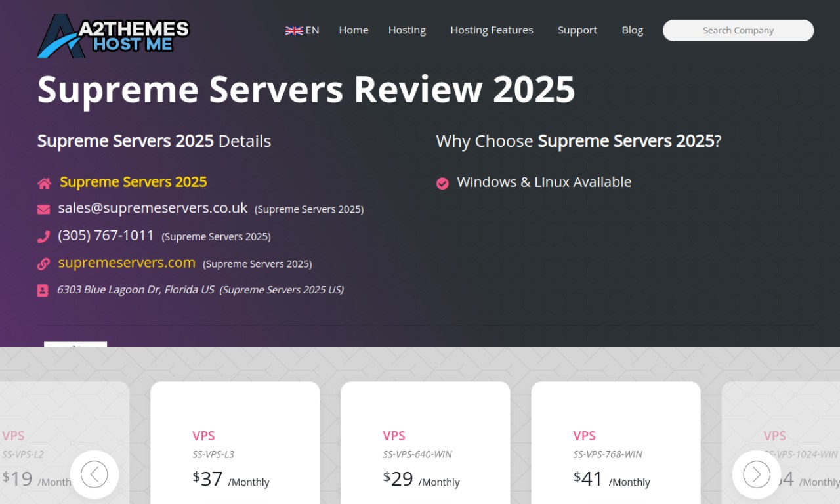Click the $37 /Monthly price
840x504 pixels.
[231, 479]
